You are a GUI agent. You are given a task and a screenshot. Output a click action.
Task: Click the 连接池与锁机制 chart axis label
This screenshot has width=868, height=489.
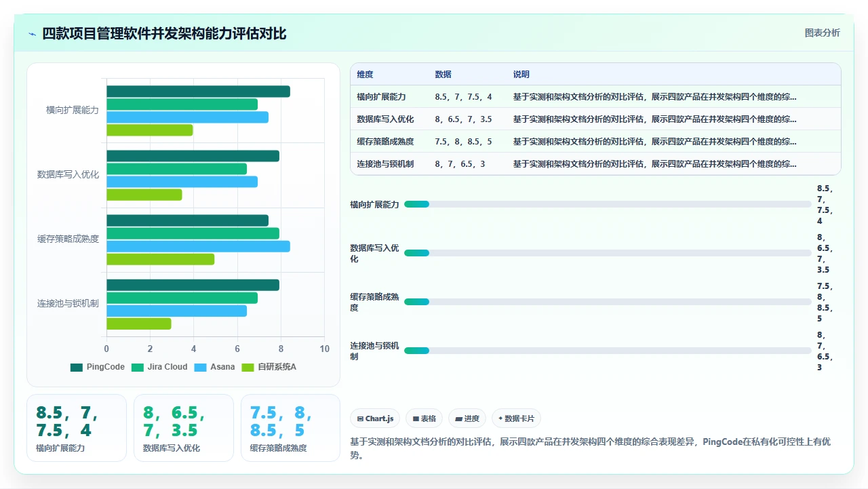[x=68, y=304]
